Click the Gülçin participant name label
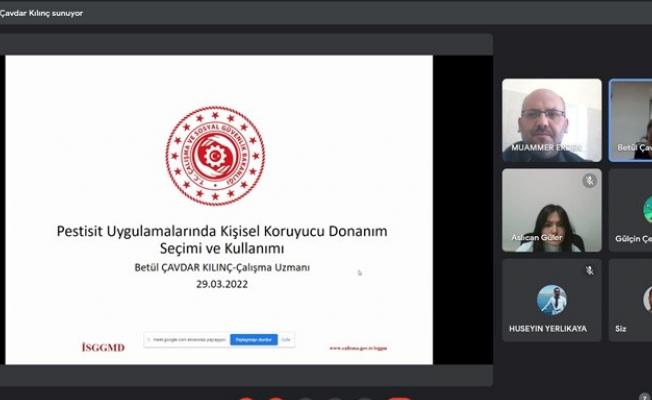652x400 pixels. pyautogui.click(x=634, y=238)
